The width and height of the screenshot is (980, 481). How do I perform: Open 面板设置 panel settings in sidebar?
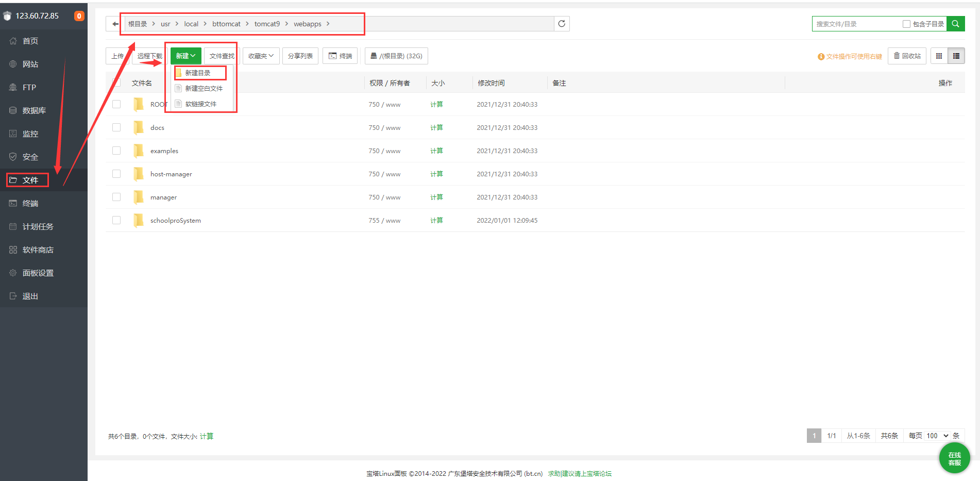pos(44,273)
